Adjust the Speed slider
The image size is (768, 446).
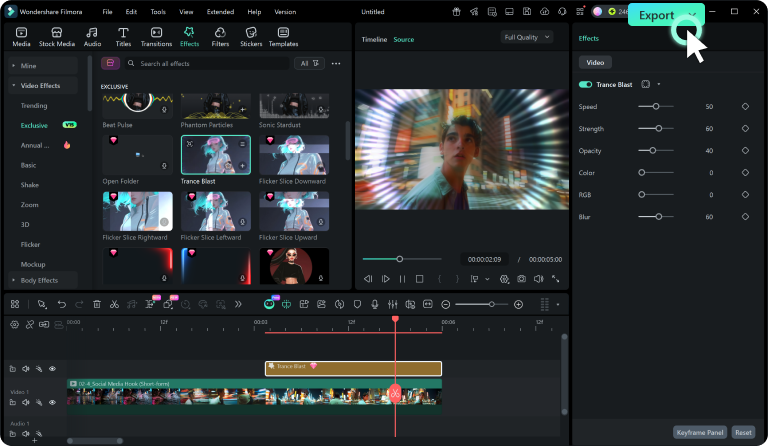tap(656, 106)
